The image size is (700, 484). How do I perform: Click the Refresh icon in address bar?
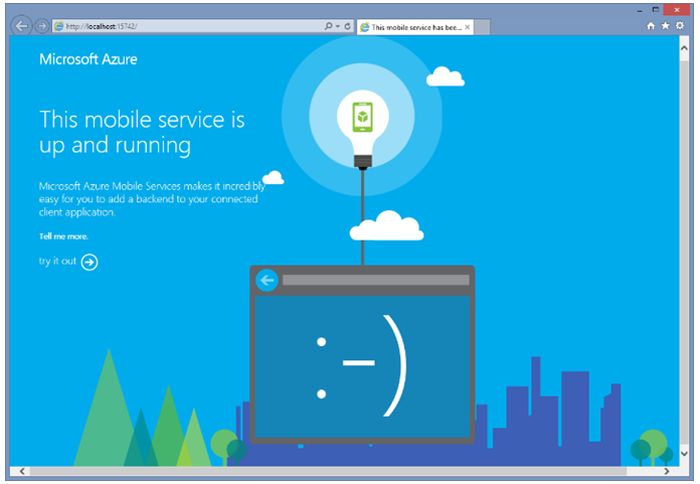[347, 26]
